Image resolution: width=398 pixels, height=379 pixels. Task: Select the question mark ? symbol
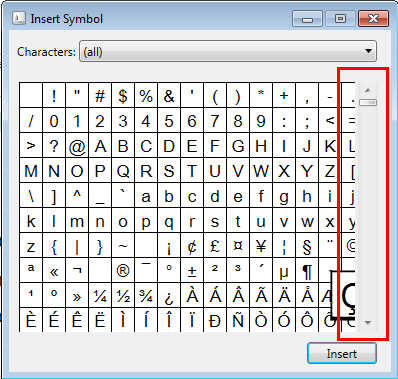tap(54, 146)
